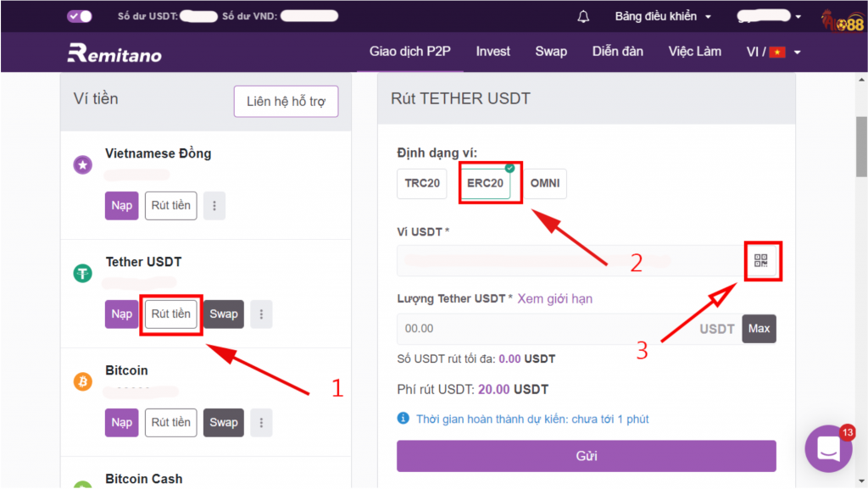Expand the VI language selector

pyautogui.click(x=773, y=52)
